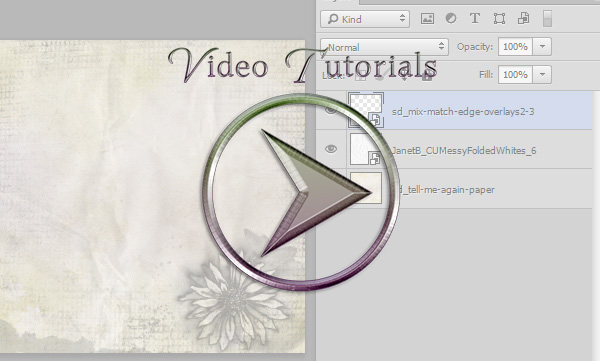
Task: Open the Opacity slider dropdown arrow
Action: [x=542, y=47]
